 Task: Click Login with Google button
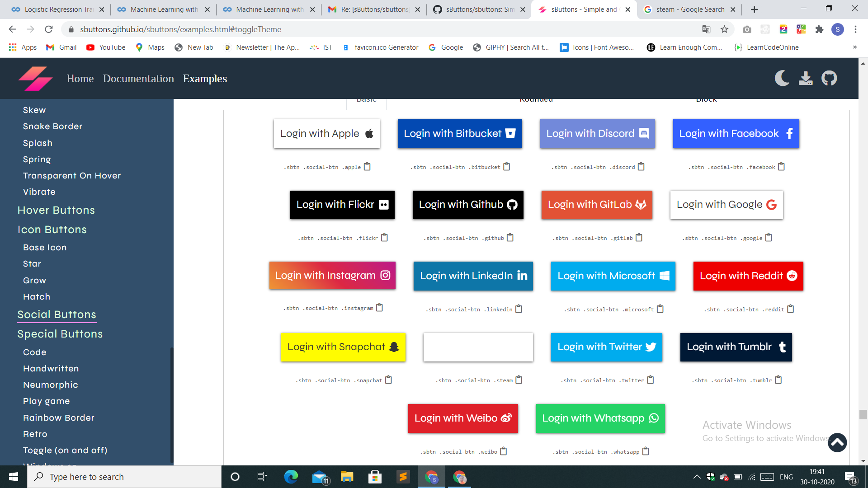[x=726, y=205]
